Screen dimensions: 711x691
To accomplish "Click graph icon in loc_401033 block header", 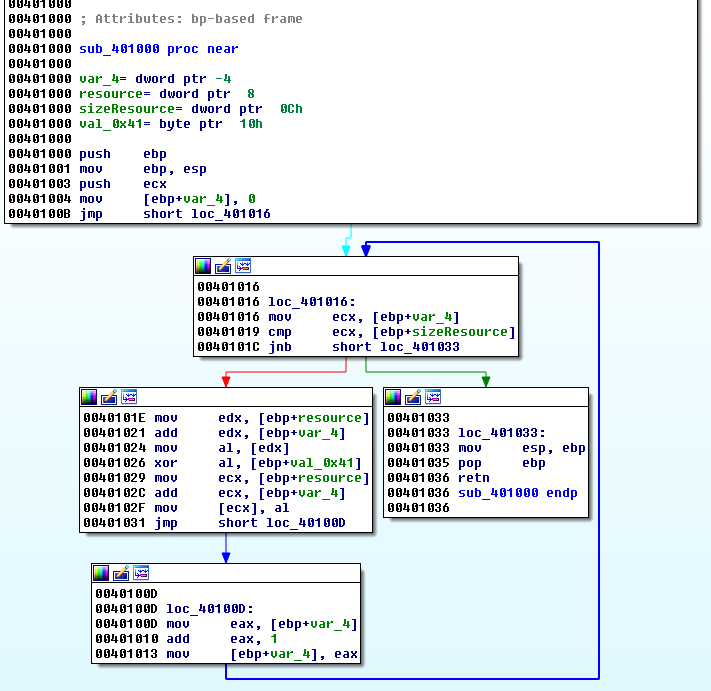I will click(x=433, y=397).
